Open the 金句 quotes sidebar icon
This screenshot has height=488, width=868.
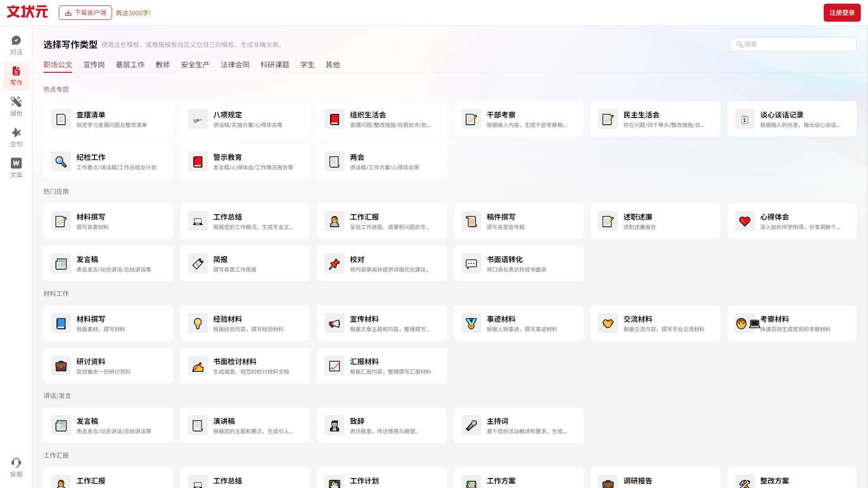pyautogui.click(x=16, y=137)
